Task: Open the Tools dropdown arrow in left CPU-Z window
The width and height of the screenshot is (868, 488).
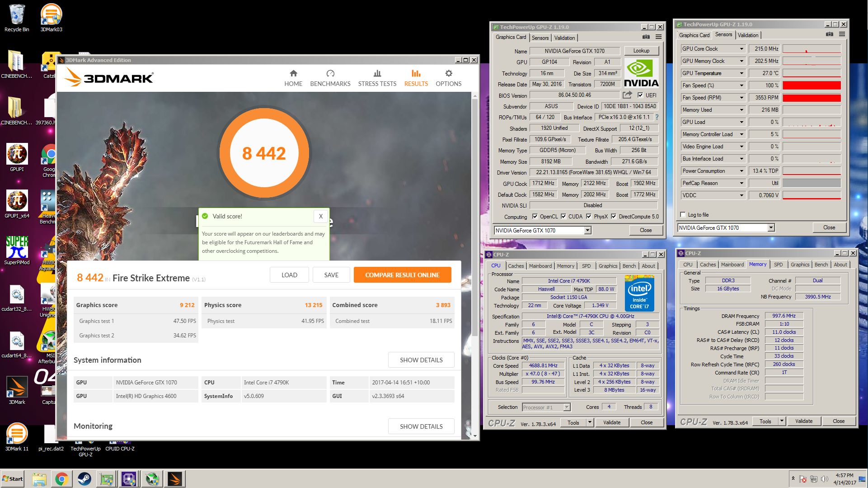Action: (x=590, y=422)
